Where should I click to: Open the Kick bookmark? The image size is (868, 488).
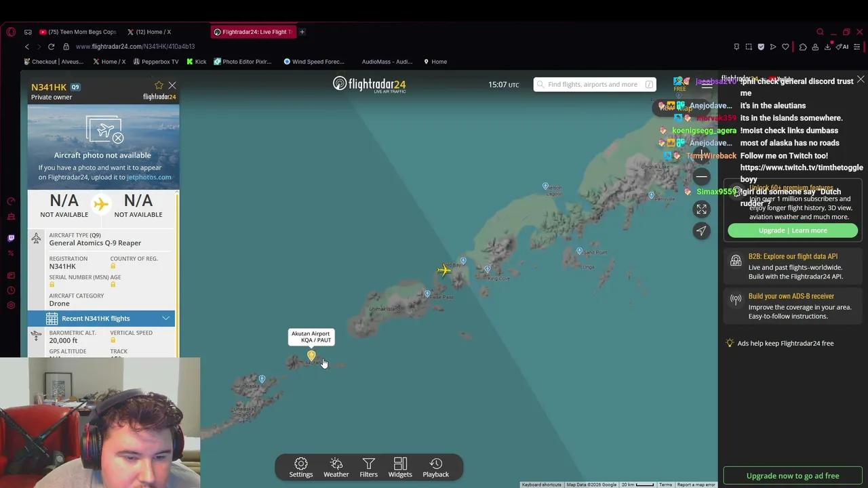coord(197,62)
